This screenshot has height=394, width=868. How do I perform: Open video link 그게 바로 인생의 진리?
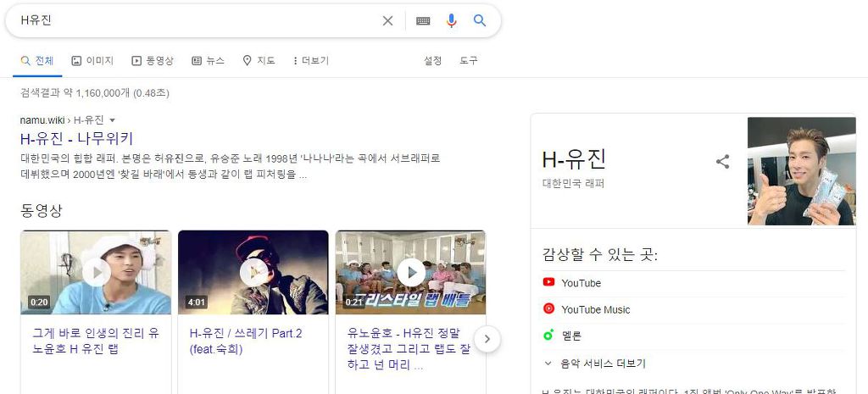pyautogui.click(x=96, y=341)
